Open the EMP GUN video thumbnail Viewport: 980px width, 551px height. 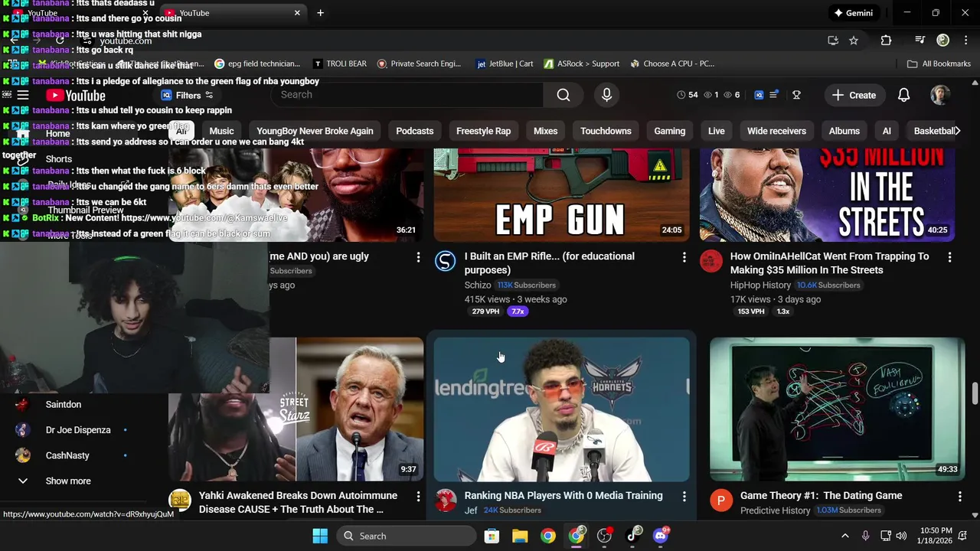coord(561,195)
